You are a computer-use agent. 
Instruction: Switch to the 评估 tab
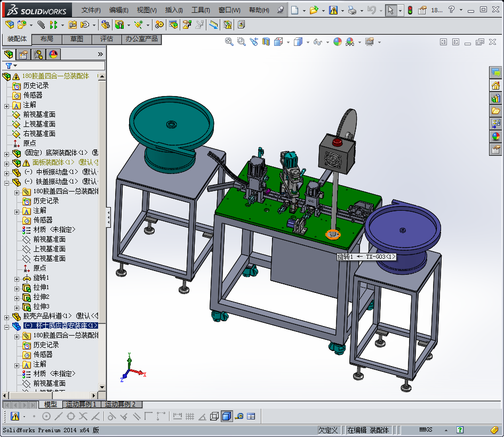point(107,39)
